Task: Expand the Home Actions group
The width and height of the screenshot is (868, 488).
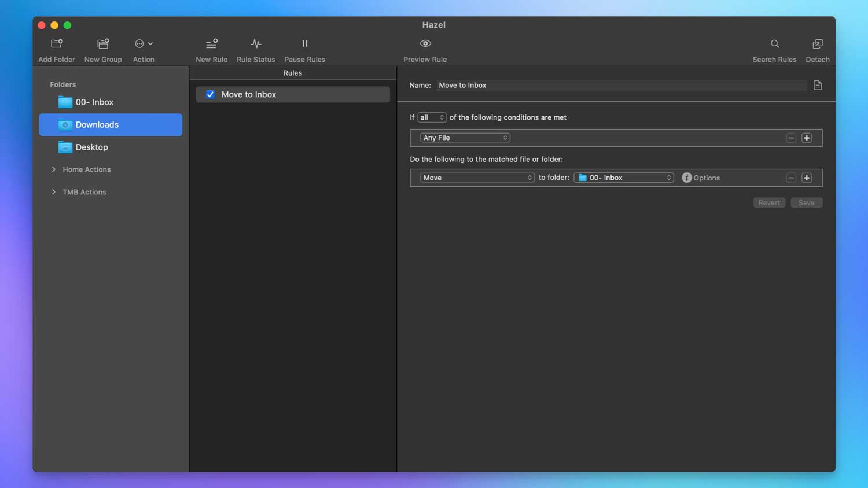Action: pyautogui.click(x=54, y=169)
